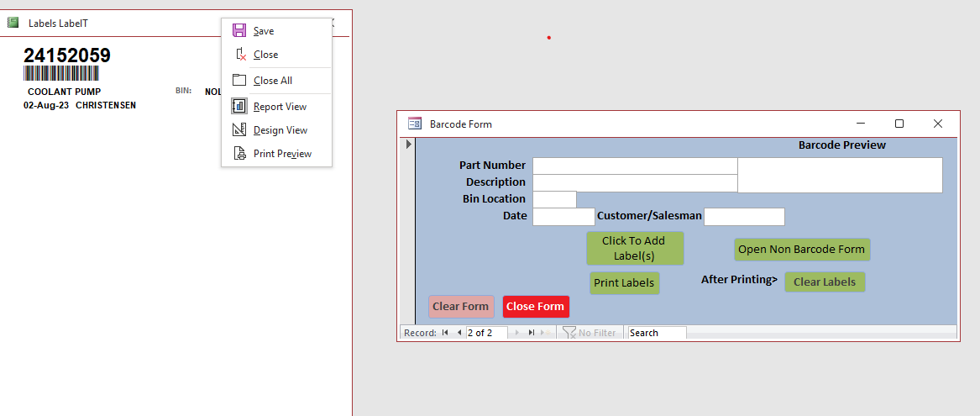The width and height of the screenshot is (980, 416).
Task: Click Save in the context menu
Action: pos(263,31)
